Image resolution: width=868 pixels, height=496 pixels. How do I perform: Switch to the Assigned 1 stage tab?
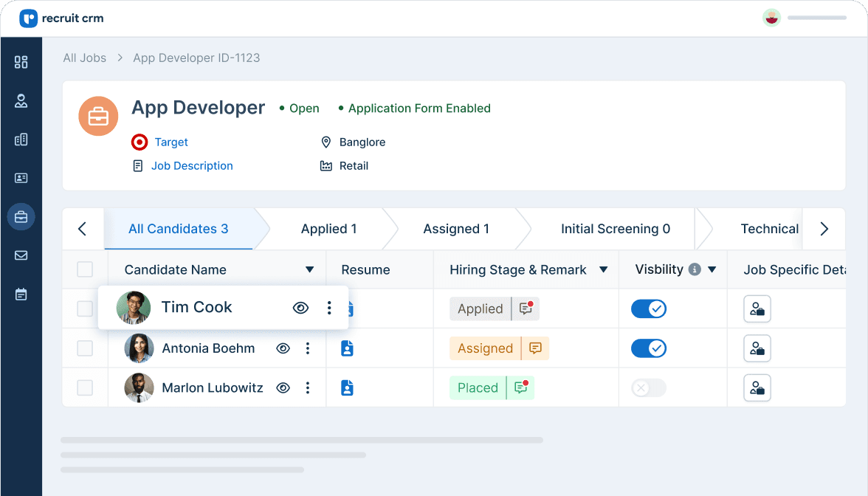456,229
